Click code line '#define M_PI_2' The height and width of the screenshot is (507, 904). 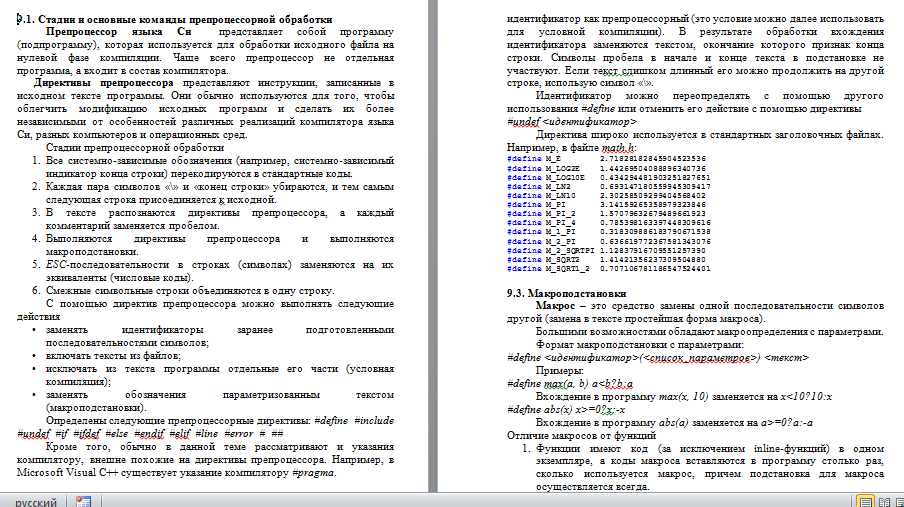[606, 213]
